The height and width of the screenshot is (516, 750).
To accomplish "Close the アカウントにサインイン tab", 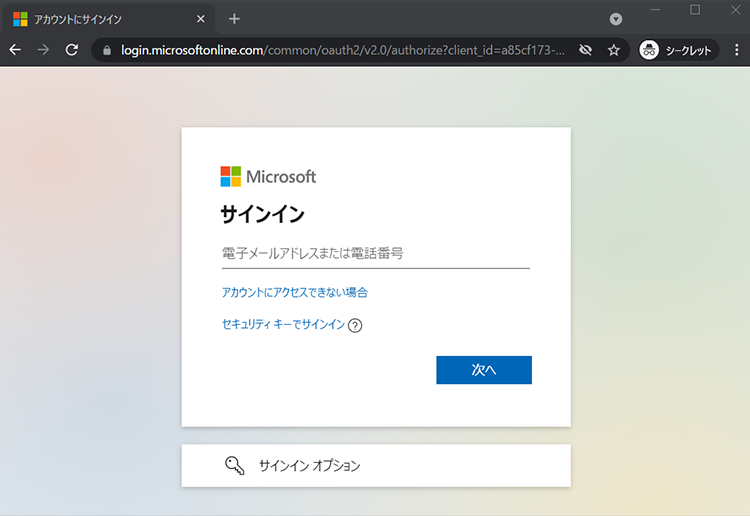I will 200,19.
